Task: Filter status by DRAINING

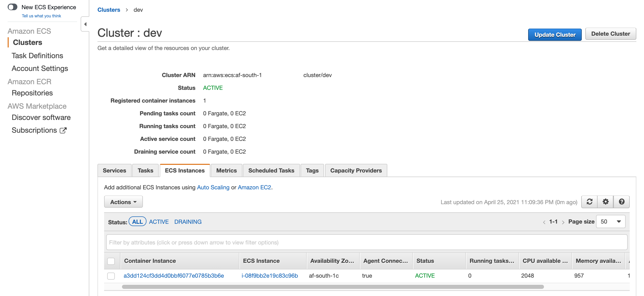Action: (188, 222)
